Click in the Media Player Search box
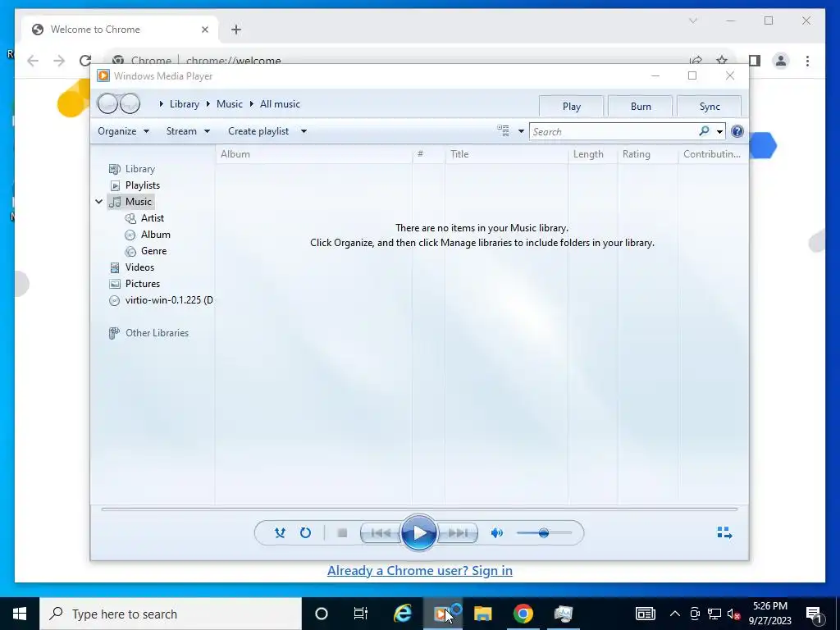 point(614,132)
